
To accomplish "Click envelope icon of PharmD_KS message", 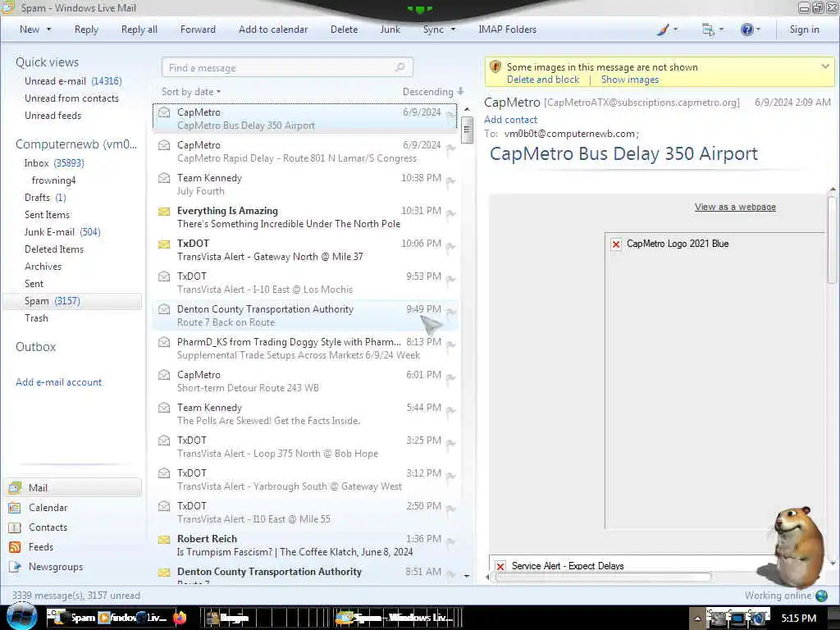I will [x=164, y=342].
